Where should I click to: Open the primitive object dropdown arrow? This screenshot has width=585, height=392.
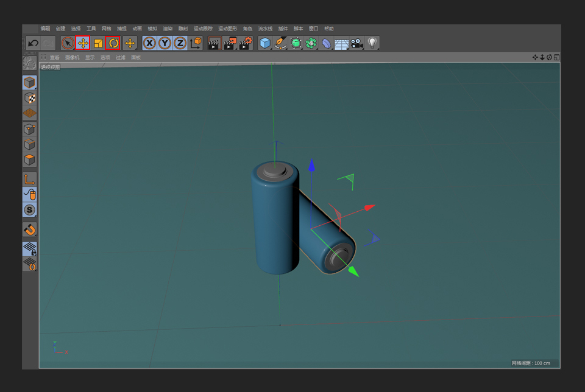click(270, 48)
